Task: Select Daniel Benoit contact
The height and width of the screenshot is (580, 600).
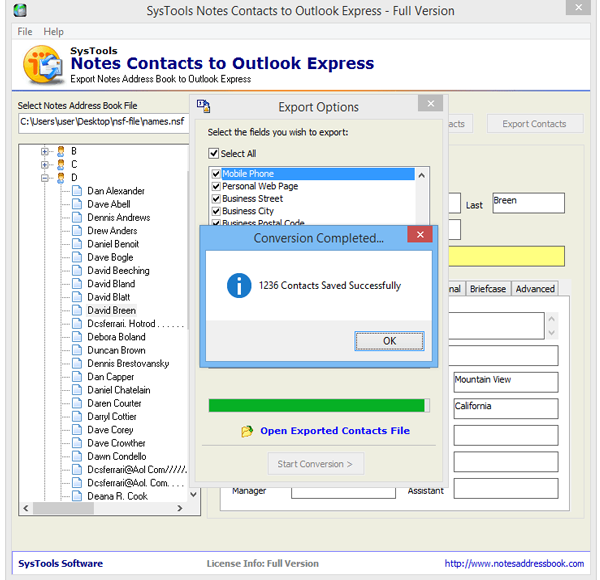Action: [113, 244]
